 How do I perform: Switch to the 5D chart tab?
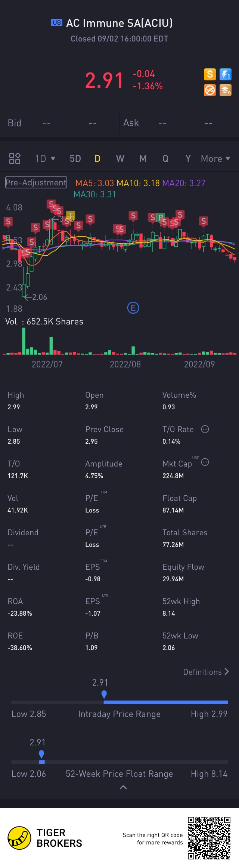pos(75,158)
